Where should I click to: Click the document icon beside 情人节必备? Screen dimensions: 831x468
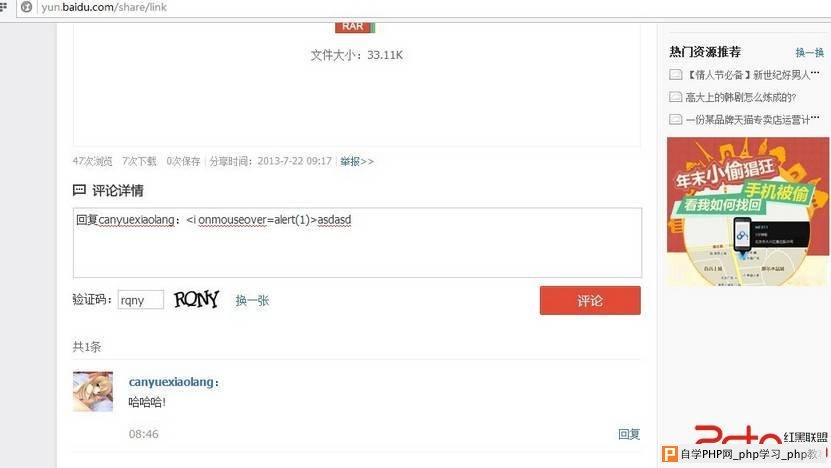pyautogui.click(x=675, y=75)
